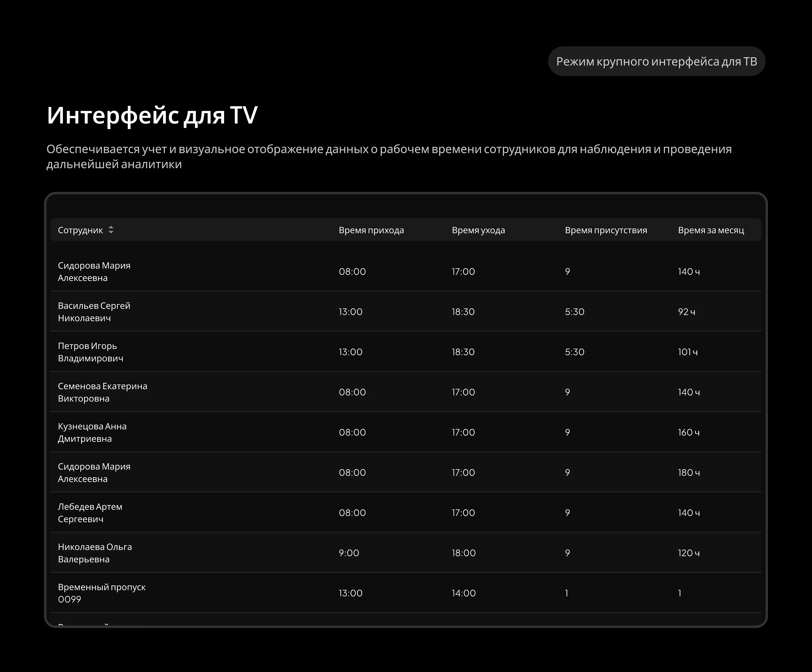The width and height of the screenshot is (812, 672).
Task: Select the Сотрудник column header
Action: 80,230
